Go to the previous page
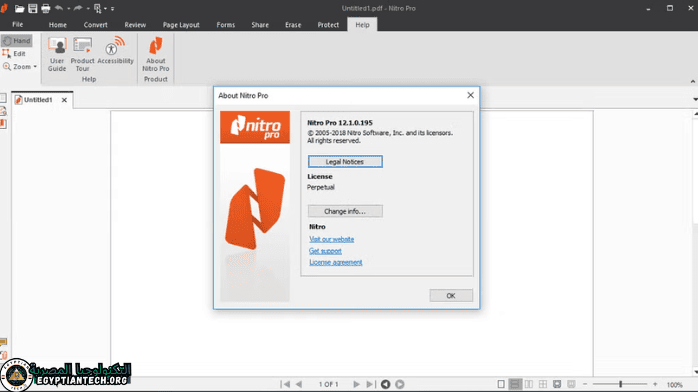The height and width of the screenshot is (392, 698). point(299,384)
